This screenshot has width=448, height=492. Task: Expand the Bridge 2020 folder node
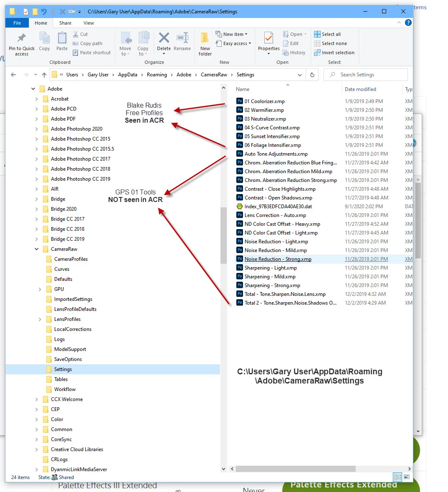36,209
